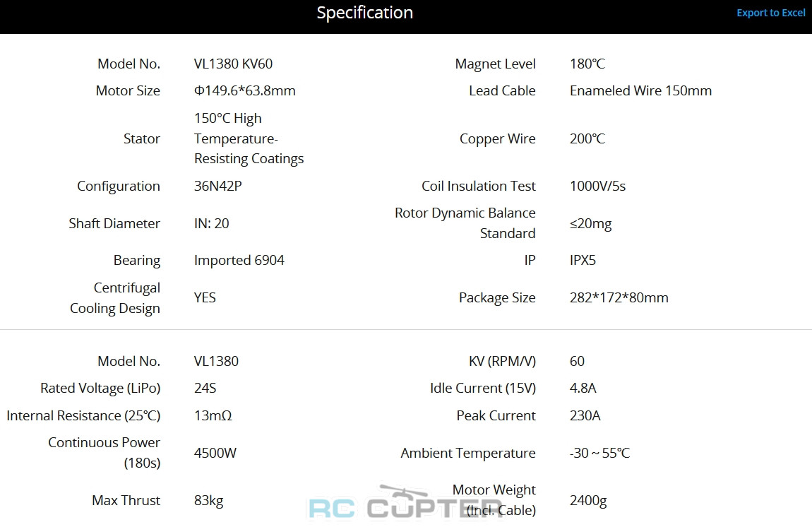Click the Enameled Wire 150mm value
The image size is (812, 527).
pos(640,90)
